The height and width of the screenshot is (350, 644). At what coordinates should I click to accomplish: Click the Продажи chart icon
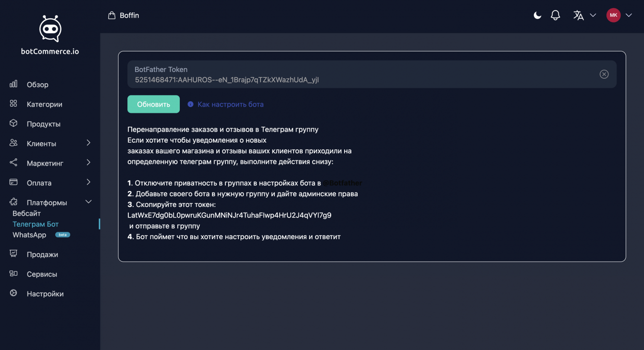pos(13,254)
